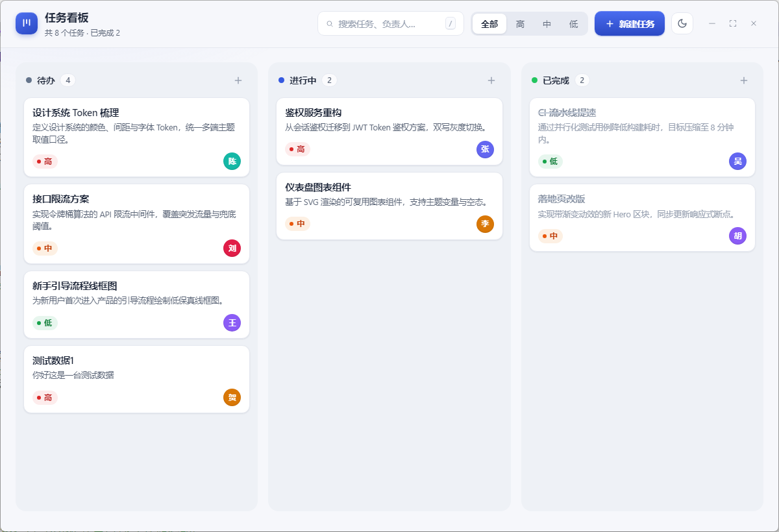Screen dimensions: 779x532
Task: Click the 任务看板 app title
Action: (67, 18)
